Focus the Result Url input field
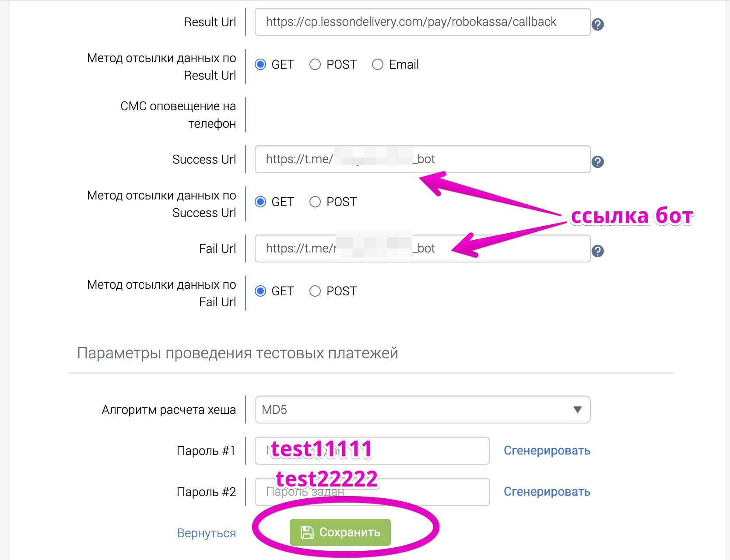Screen dimensions: 730x560 tap(422, 22)
